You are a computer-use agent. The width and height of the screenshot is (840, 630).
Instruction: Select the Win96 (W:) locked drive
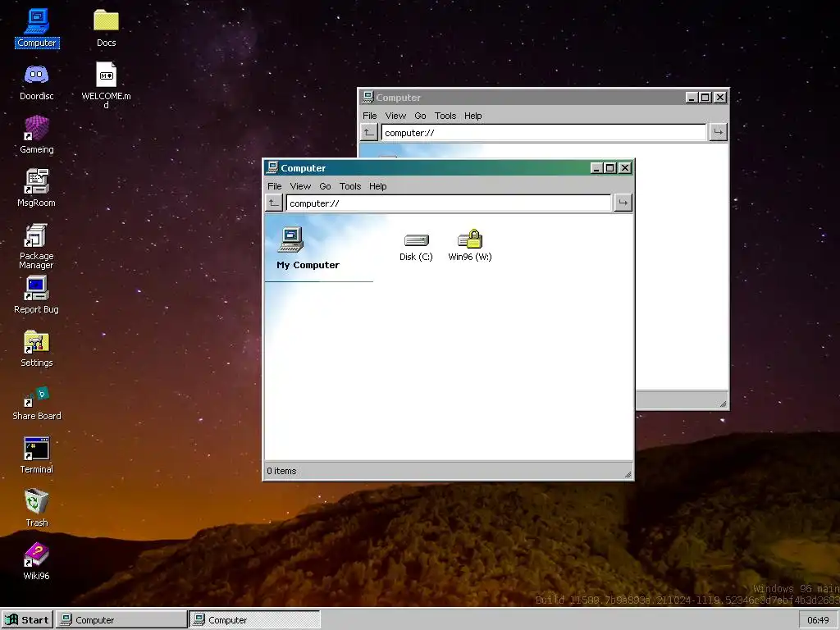470,246
